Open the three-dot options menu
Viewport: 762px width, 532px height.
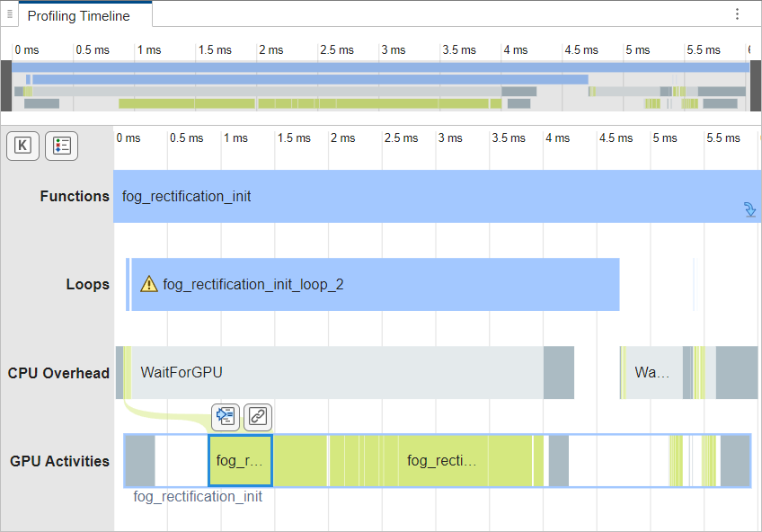point(737,14)
